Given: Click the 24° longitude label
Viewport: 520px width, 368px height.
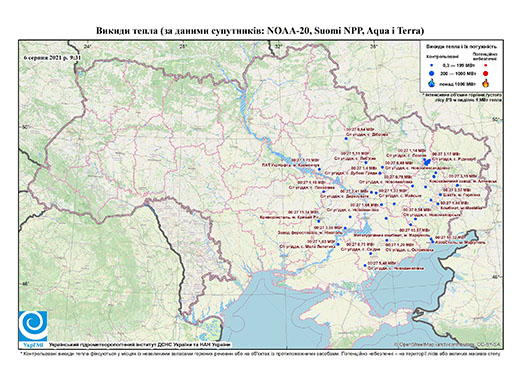Looking at the screenshot, I should [87, 46].
